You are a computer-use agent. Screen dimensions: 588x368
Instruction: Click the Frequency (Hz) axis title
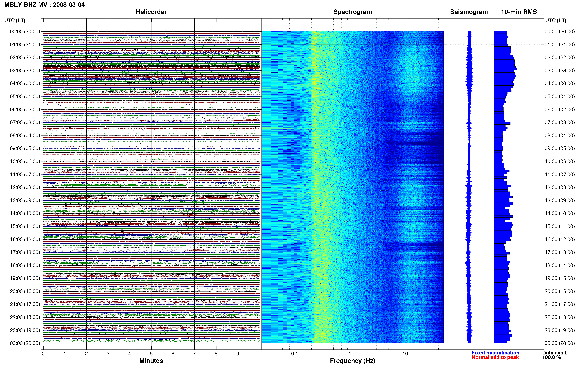pyautogui.click(x=352, y=361)
